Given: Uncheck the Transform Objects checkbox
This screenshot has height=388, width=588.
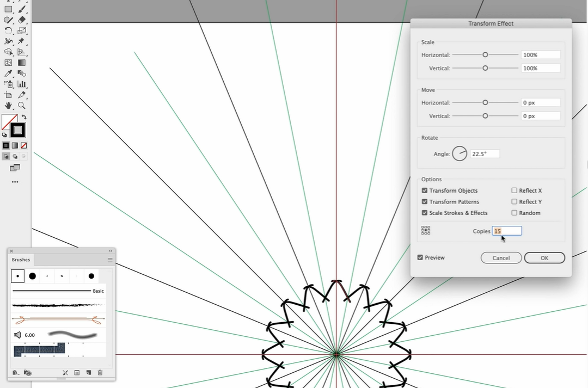Looking at the screenshot, I should pos(425,191).
